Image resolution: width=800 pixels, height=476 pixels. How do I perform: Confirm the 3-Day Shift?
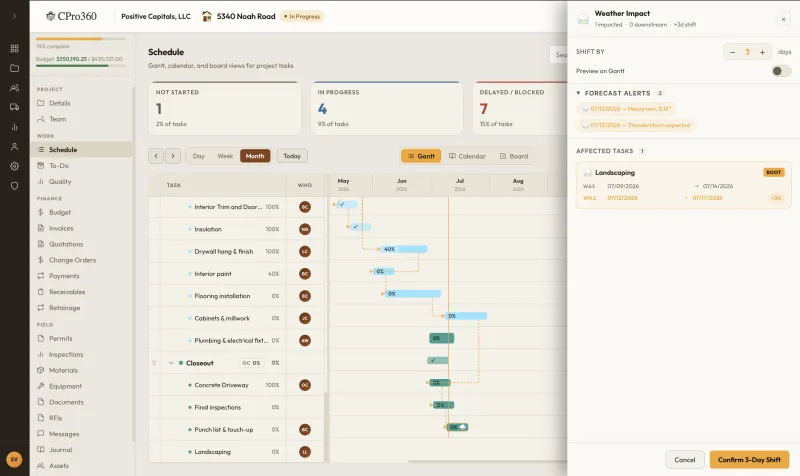[749, 460]
